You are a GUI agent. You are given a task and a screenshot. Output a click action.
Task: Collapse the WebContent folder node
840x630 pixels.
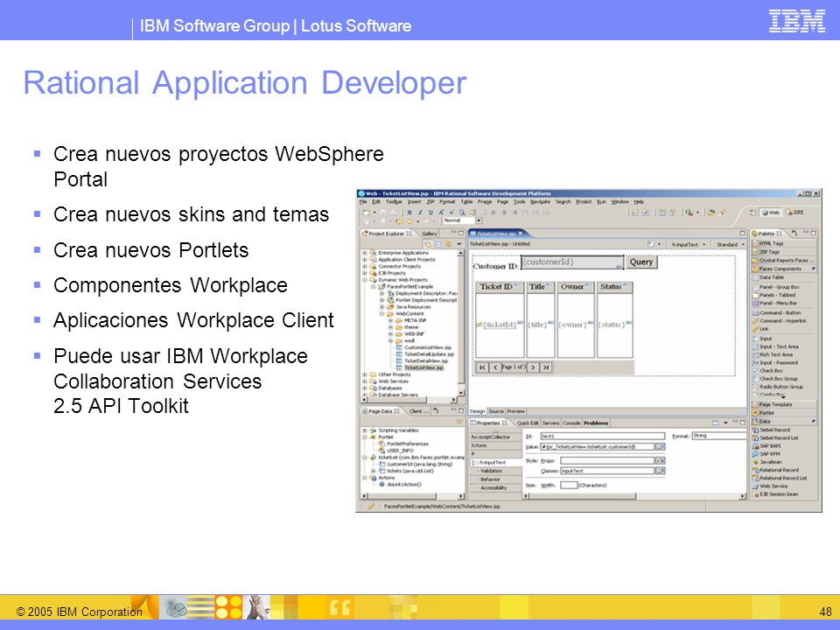(x=382, y=314)
